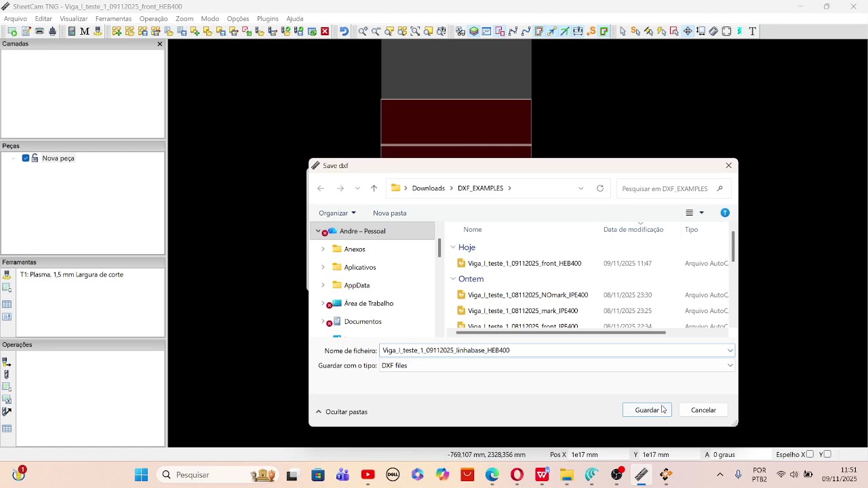Click the blue help question mark icon
Screen dimensions: 868x488
pos(725,213)
